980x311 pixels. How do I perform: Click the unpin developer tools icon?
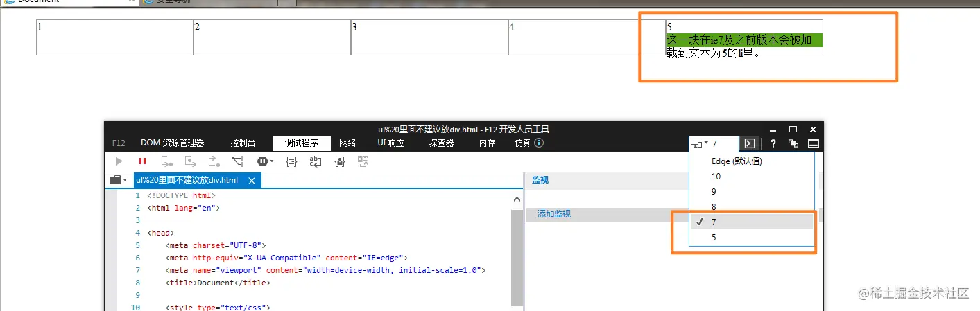click(793, 144)
